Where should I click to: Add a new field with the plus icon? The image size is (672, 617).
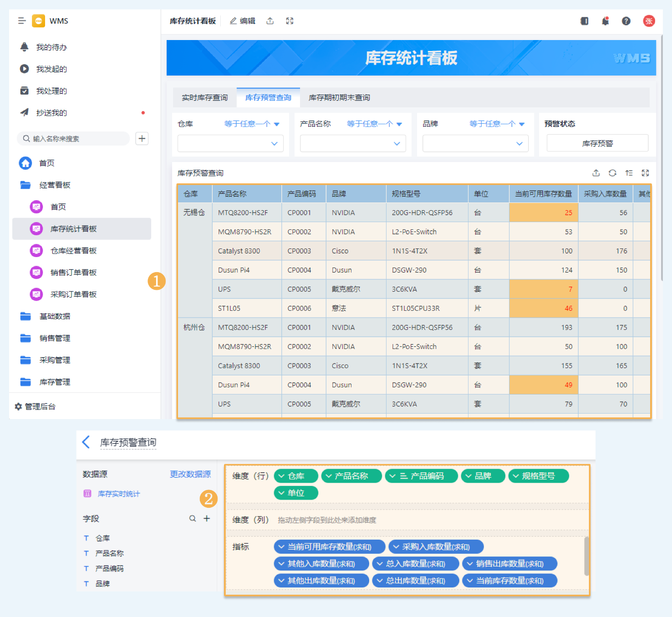coord(207,518)
